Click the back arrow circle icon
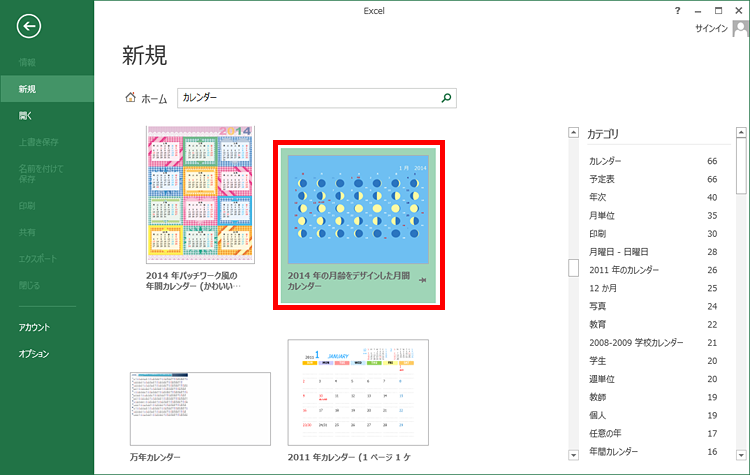This screenshot has height=475, width=750. (29, 26)
